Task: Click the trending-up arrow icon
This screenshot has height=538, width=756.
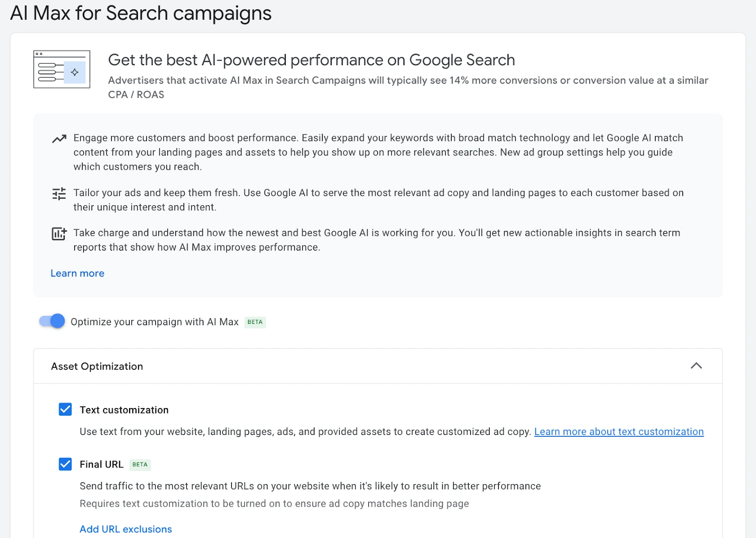Action: coord(59,139)
